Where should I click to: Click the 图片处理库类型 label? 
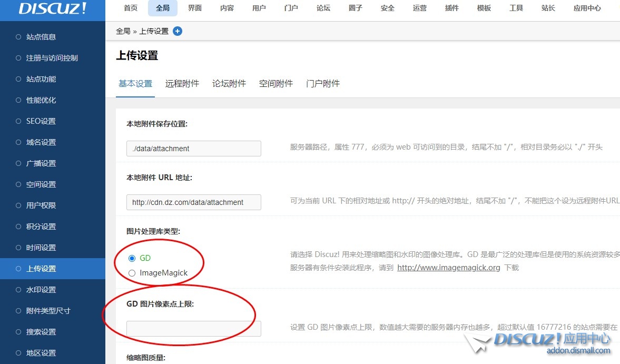(x=153, y=232)
